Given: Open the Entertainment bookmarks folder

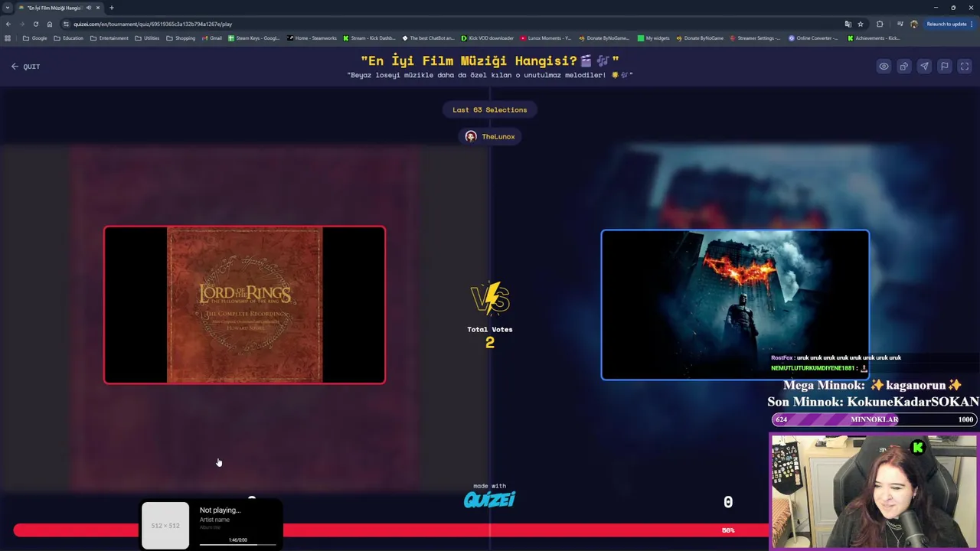Looking at the screenshot, I should pos(109,38).
